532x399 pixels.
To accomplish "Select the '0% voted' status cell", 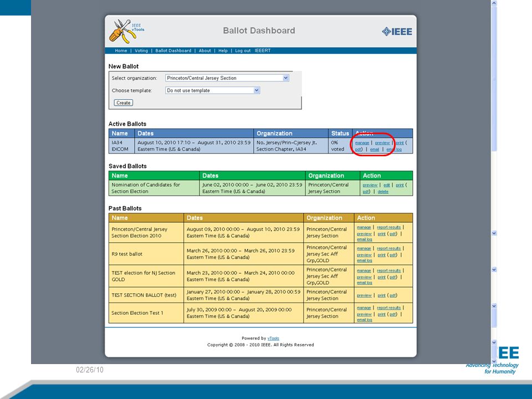I will coord(340,146).
